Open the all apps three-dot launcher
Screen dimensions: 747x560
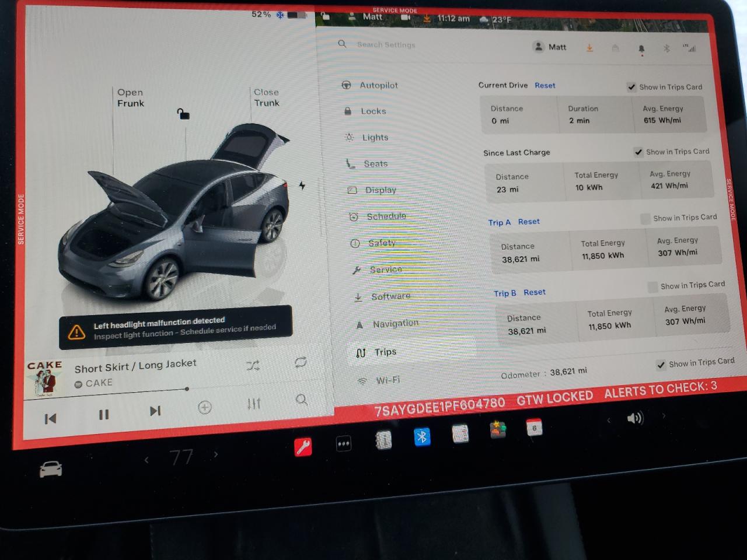coord(344,444)
